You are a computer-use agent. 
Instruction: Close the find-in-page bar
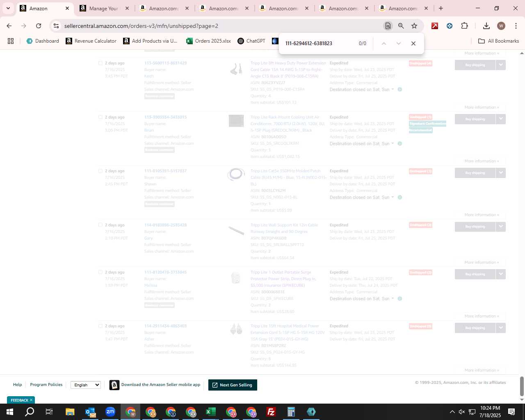pyautogui.click(x=413, y=43)
